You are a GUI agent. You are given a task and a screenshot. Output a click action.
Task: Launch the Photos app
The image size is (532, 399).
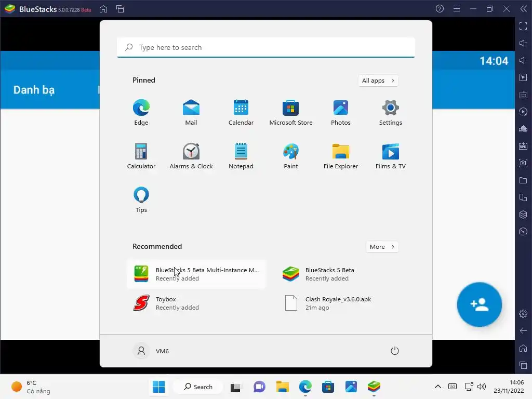341,113
